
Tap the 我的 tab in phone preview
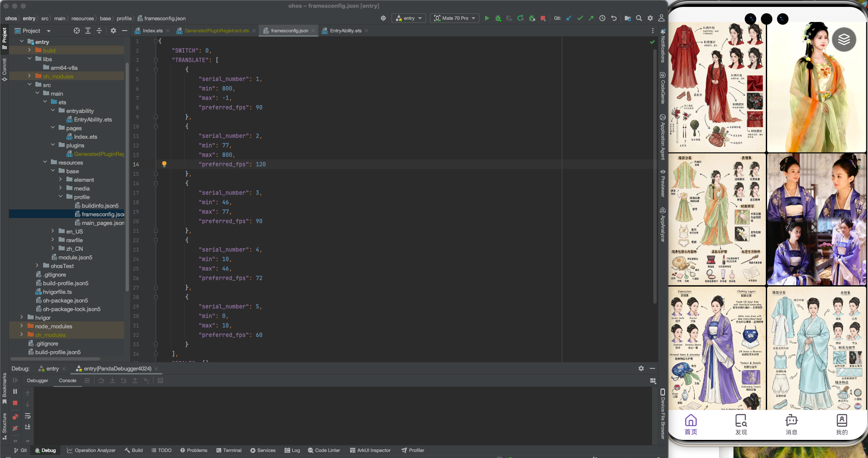click(842, 424)
